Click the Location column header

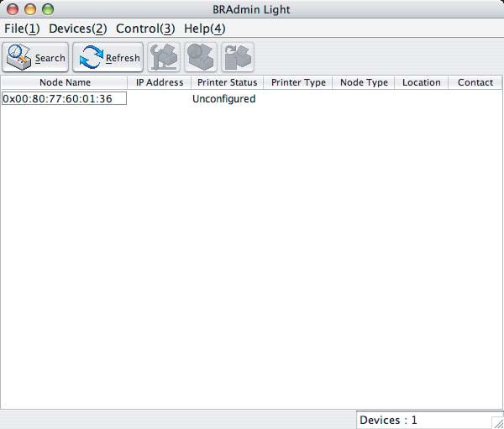[x=422, y=82]
